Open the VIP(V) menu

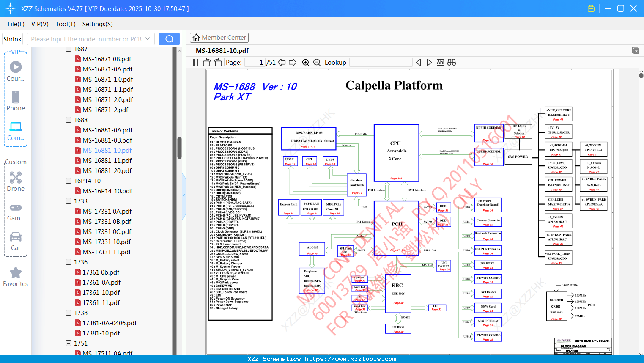click(40, 24)
